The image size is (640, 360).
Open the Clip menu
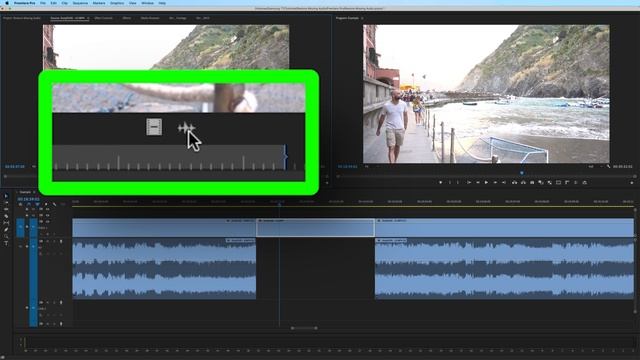(64, 3)
